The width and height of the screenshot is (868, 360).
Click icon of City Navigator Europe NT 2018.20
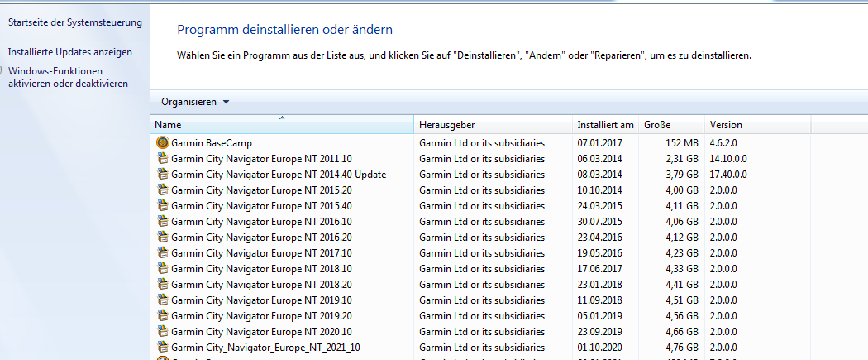click(x=162, y=285)
